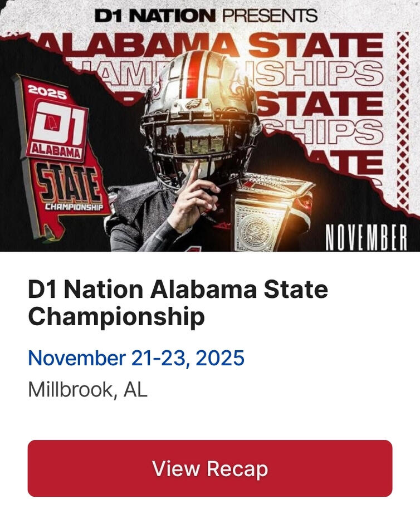Open the D1 Nation Alabama State Championship title

(178, 303)
